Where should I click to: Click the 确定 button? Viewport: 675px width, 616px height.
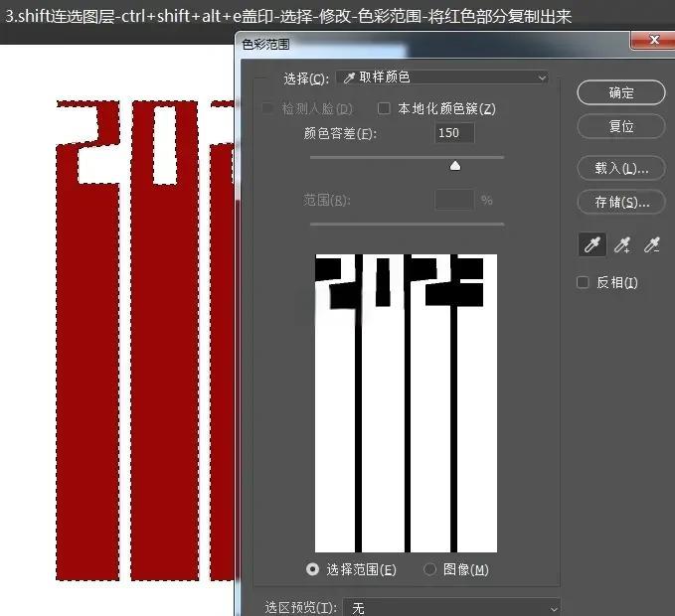[621, 92]
